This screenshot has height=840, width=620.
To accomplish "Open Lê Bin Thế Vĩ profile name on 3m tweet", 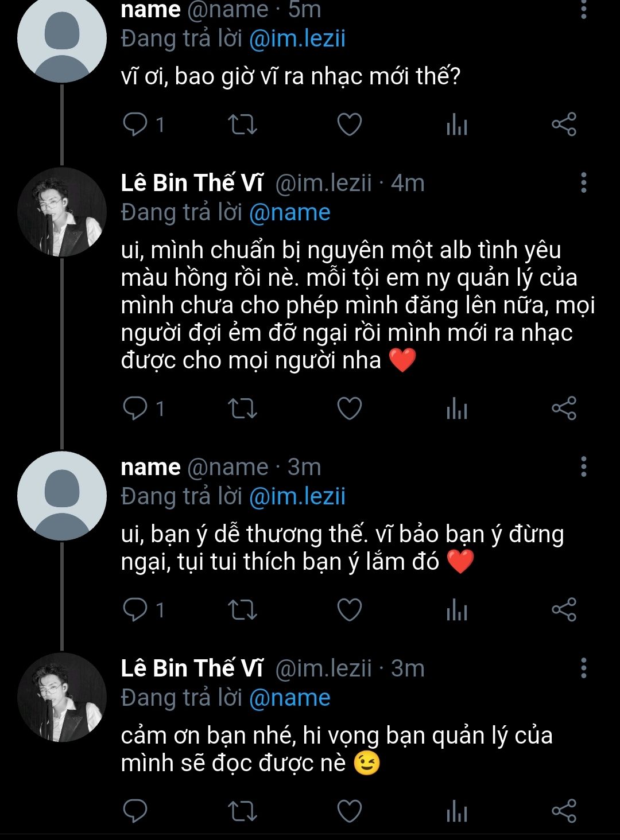I will 192,668.
